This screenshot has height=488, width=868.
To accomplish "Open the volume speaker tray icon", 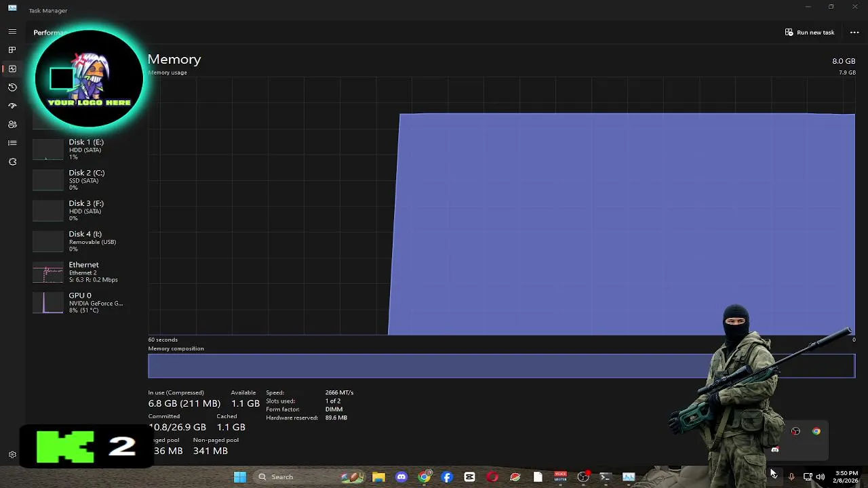I will [x=821, y=476].
